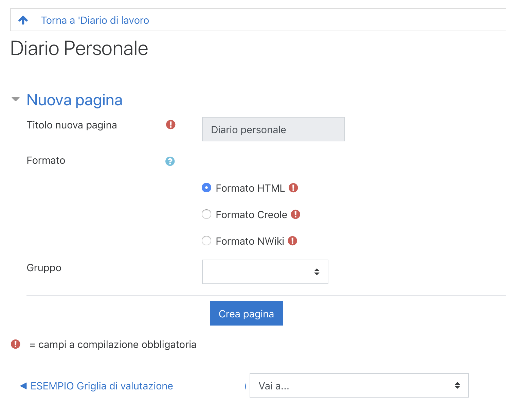
Task: Open the 'Vai a...' navigation dropdown
Action: [359, 385]
